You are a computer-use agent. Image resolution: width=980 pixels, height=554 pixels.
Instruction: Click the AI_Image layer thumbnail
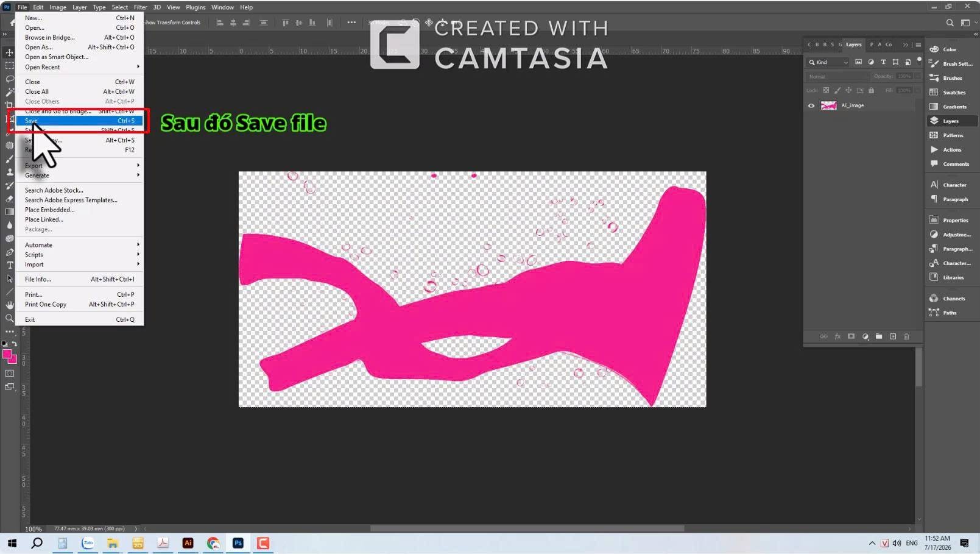coord(829,105)
